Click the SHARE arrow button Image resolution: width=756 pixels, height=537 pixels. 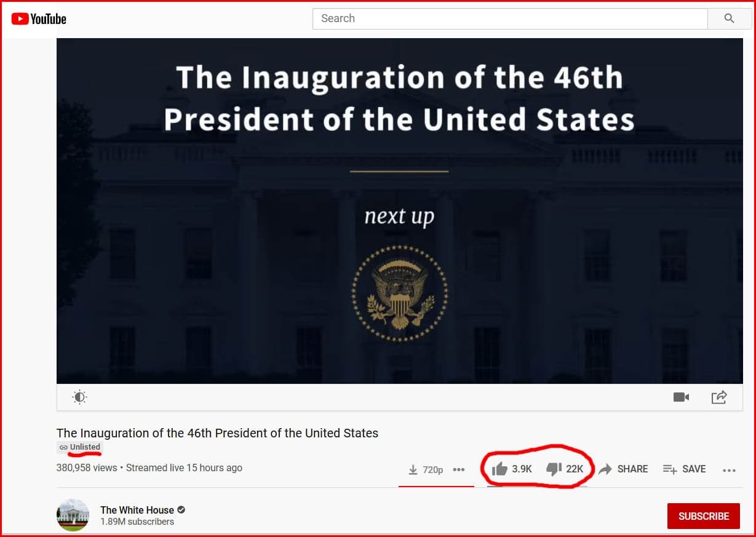pyautogui.click(x=624, y=469)
